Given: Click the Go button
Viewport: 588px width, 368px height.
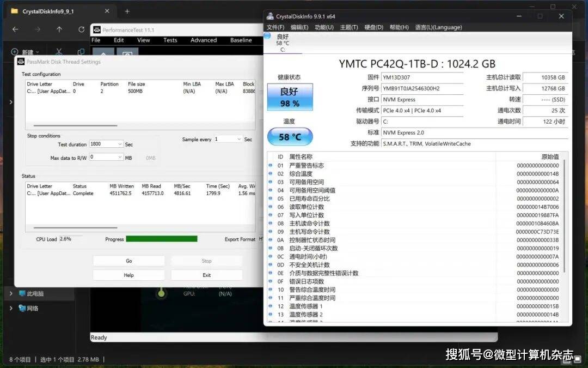Looking at the screenshot, I should pyautogui.click(x=128, y=261).
